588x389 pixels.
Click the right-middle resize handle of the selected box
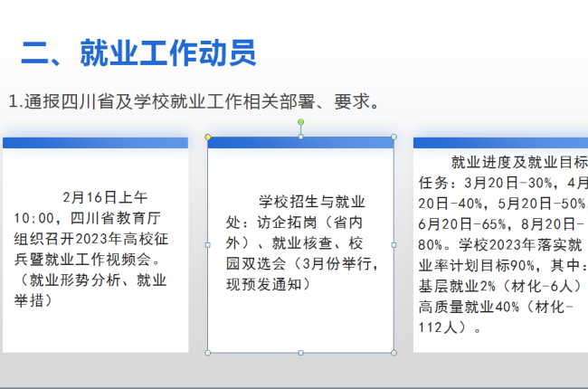(x=394, y=244)
